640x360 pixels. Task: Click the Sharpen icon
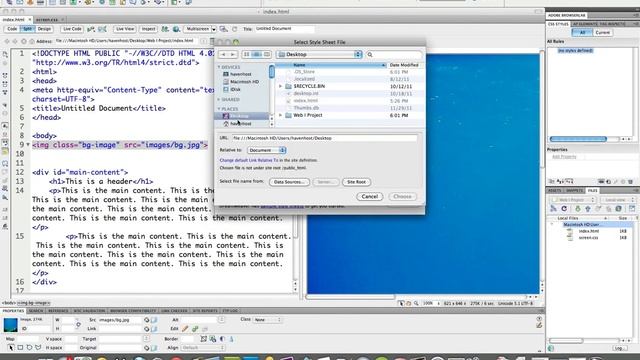[x=231, y=339]
